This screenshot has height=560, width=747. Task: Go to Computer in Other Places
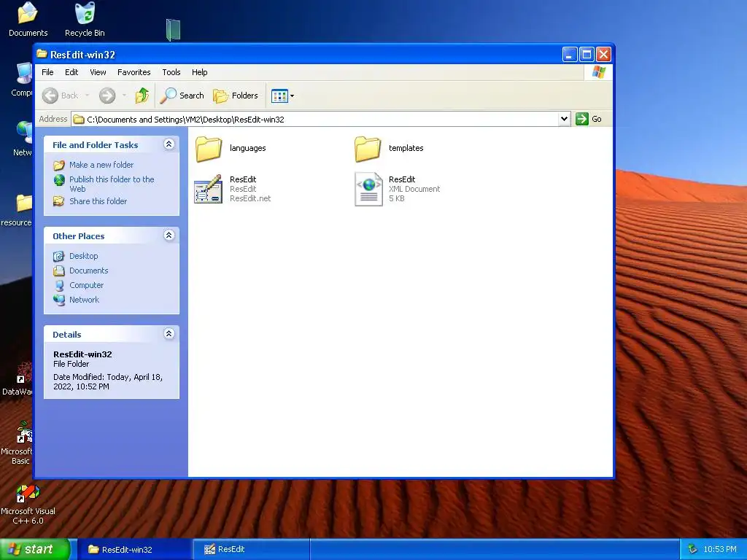[86, 285]
